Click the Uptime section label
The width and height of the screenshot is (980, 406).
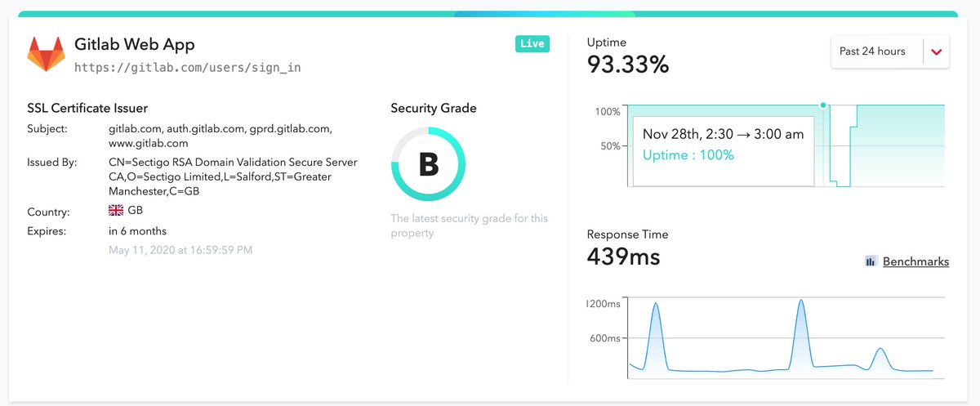607,42
